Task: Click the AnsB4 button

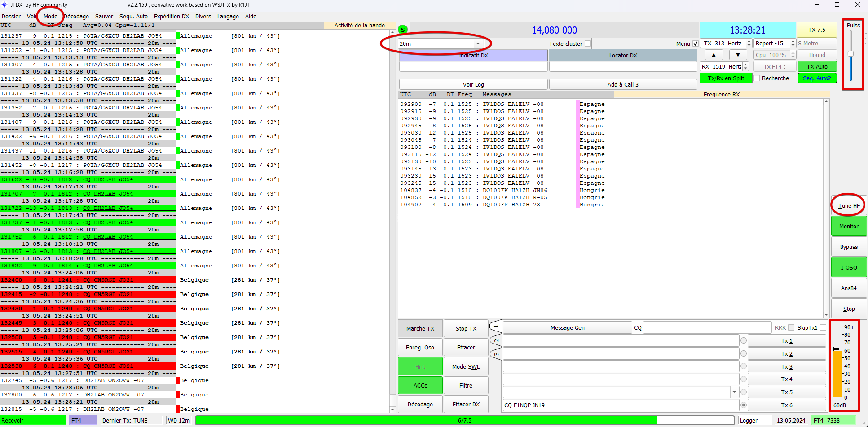Action: point(849,288)
